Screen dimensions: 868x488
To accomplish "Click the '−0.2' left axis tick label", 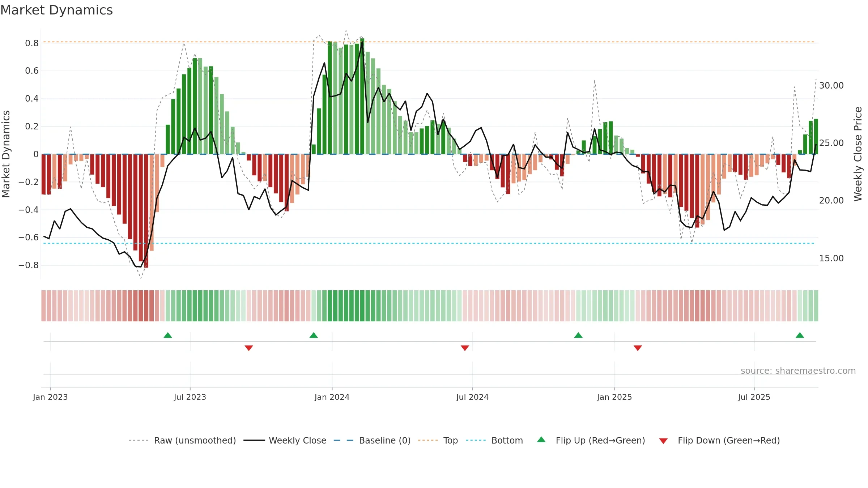I will [29, 182].
